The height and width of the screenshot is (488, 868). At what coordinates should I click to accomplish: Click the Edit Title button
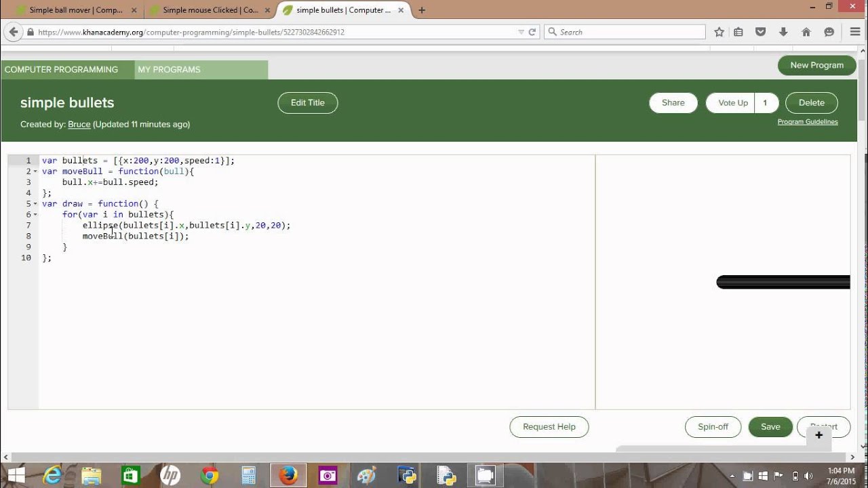point(308,103)
